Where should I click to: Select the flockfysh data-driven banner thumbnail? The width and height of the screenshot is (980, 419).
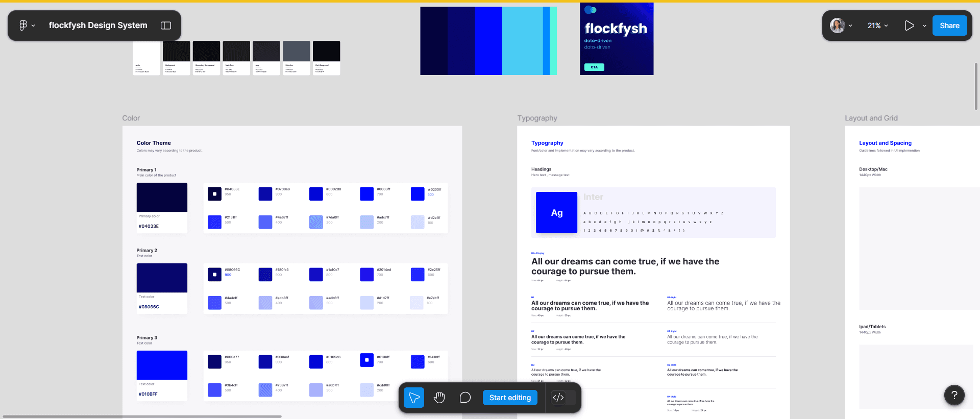point(617,39)
